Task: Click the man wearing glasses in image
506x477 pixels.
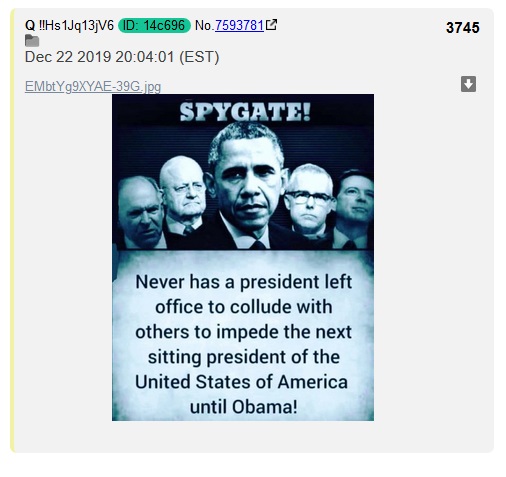Action: 310,202
